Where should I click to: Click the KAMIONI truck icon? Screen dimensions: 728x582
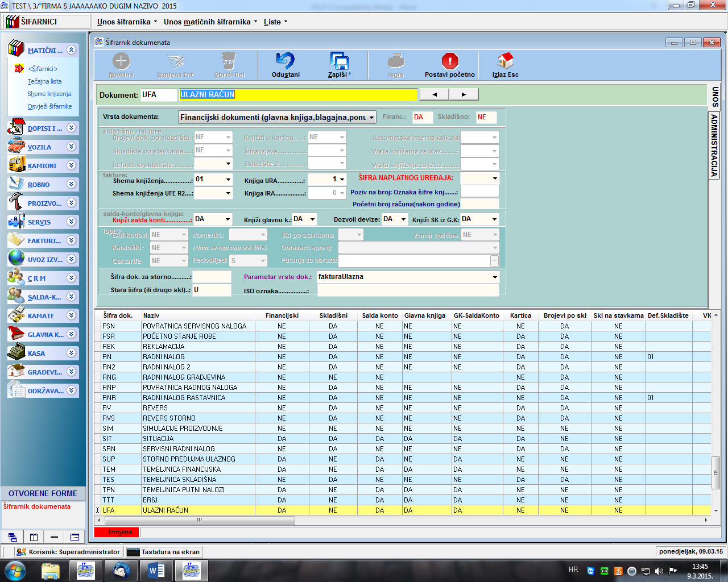coord(16,165)
